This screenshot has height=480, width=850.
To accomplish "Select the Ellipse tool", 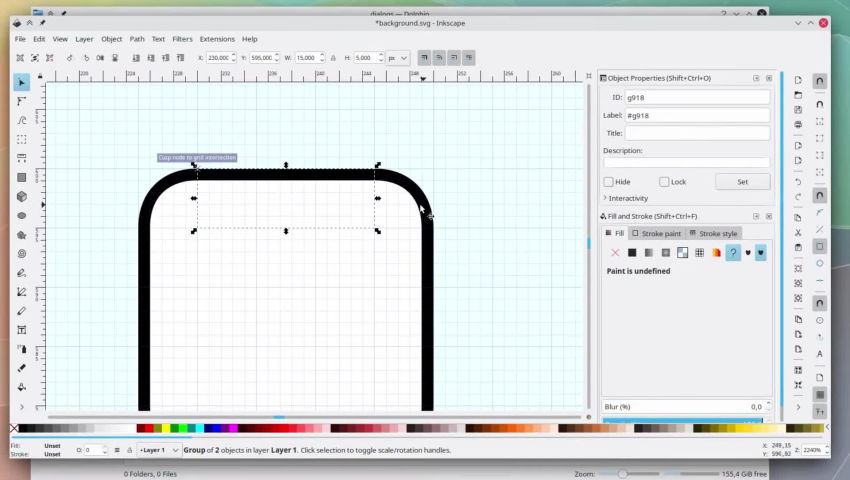I will pyautogui.click(x=22, y=215).
